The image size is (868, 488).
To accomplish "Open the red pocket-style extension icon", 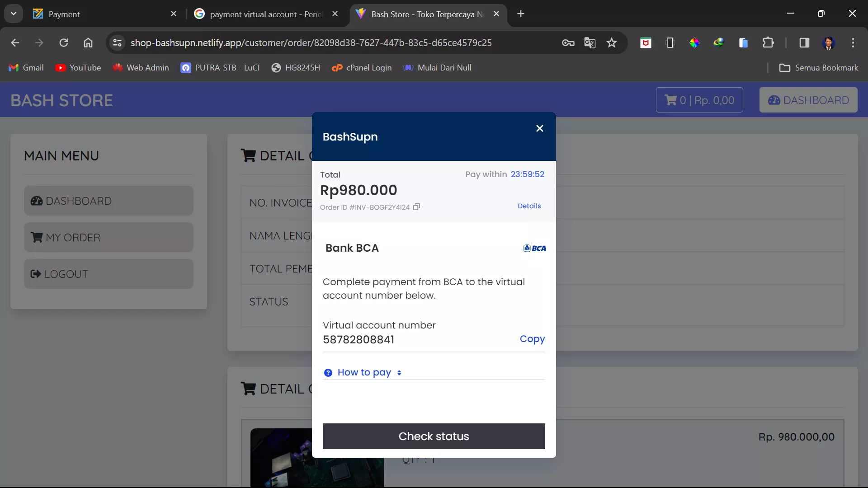I will tap(646, 43).
